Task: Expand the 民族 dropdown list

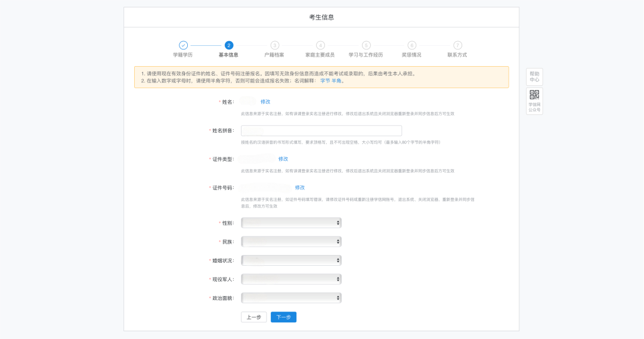Action: (291, 242)
